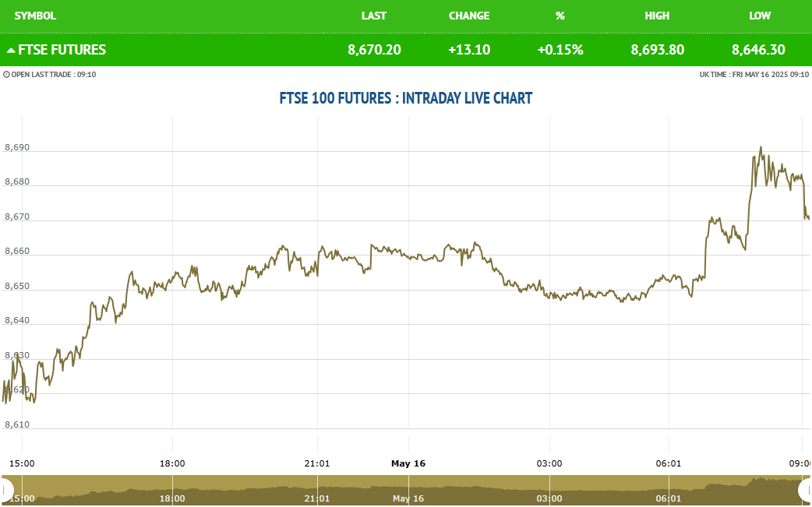Click the high value 8,693.80
This screenshot has width=812, height=507.
pyautogui.click(x=658, y=50)
